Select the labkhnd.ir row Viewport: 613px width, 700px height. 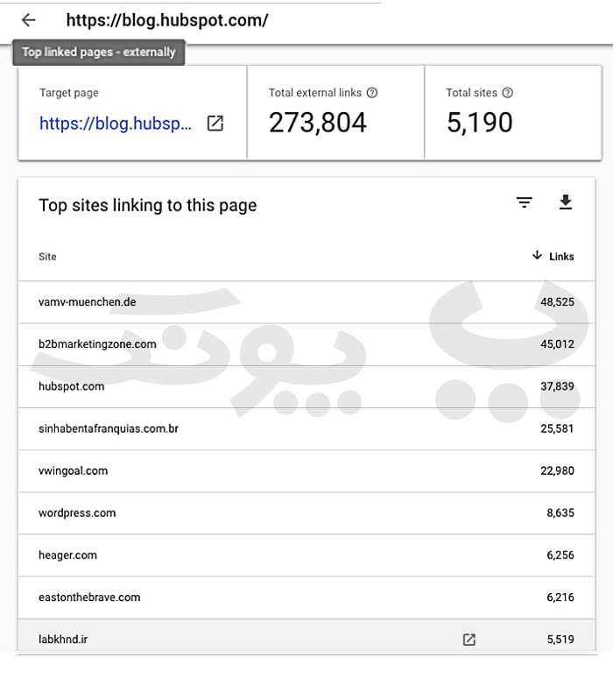[x=306, y=636]
